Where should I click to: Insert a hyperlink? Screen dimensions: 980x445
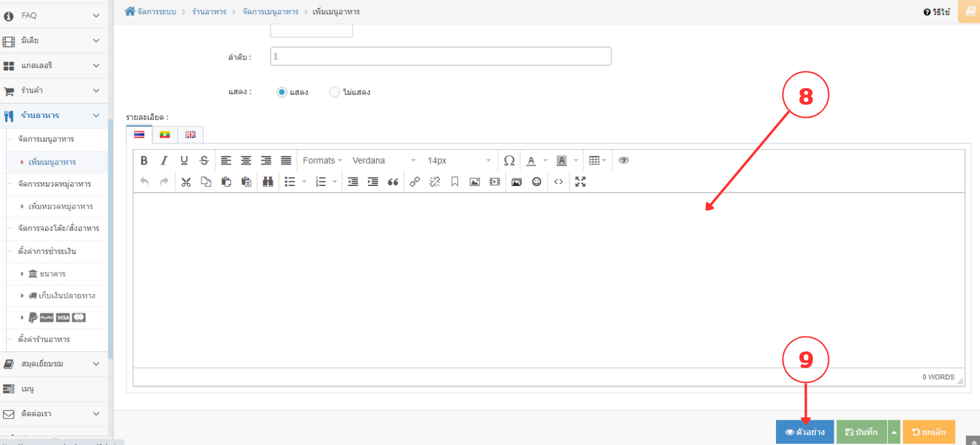[x=415, y=182]
